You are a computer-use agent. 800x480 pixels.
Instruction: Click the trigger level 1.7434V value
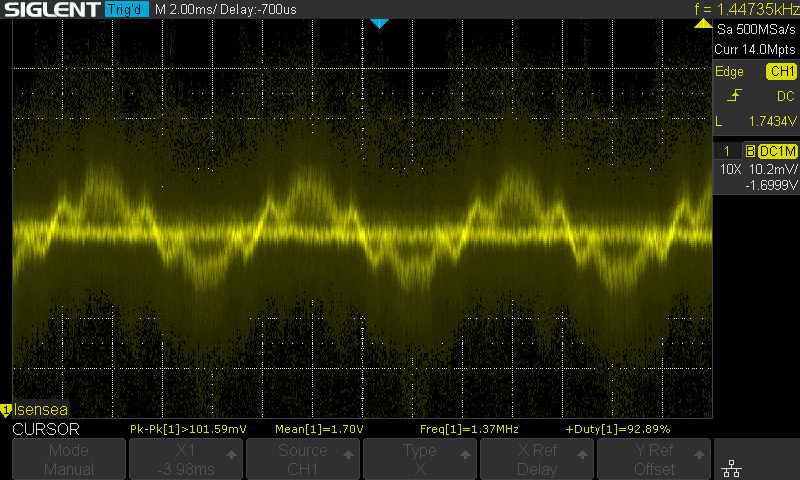coord(772,121)
